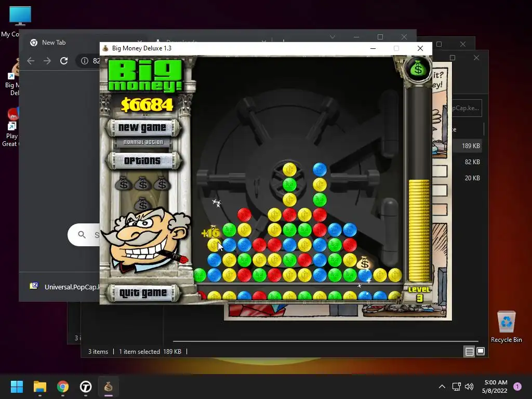The height and width of the screenshot is (399, 532).
Task: Go back in the Chrome window
Action: coord(31,61)
